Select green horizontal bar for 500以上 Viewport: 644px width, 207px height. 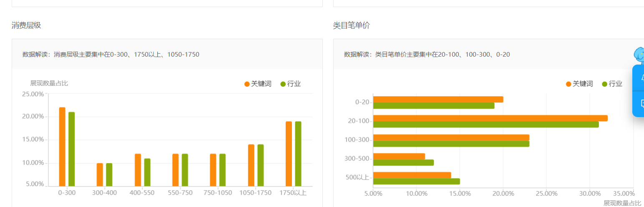point(417,182)
